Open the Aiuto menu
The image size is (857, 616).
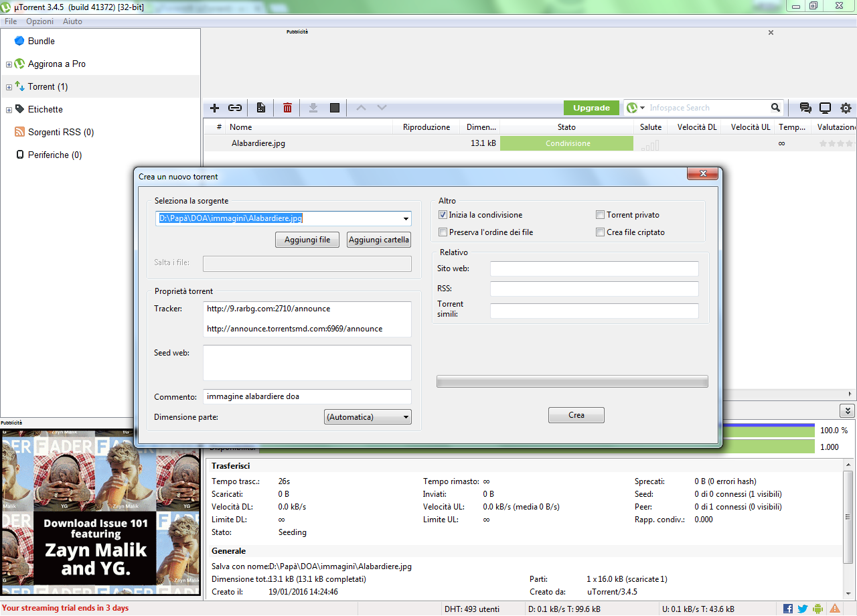click(x=72, y=21)
